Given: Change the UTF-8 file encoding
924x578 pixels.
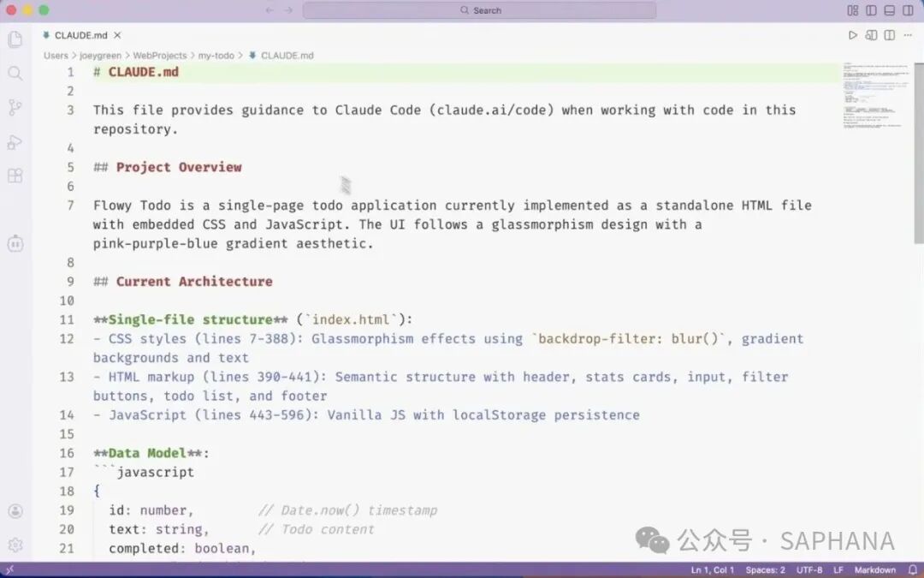Looking at the screenshot, I should click(x=809, y=569).
